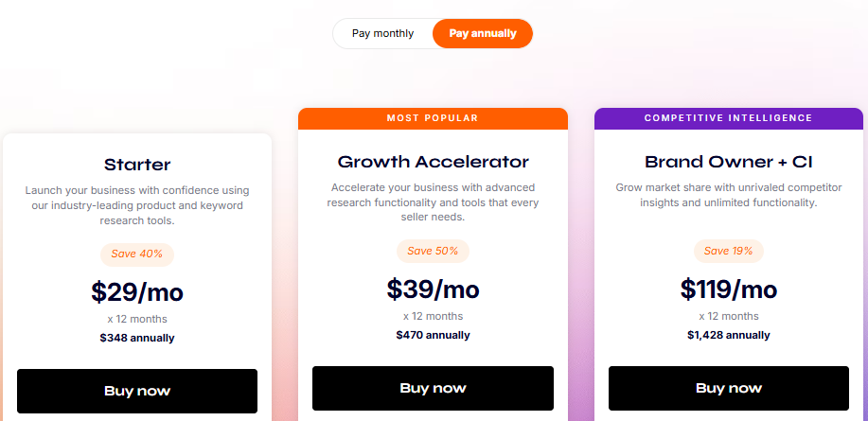
Task: Buy the Brand Owner + CI plan
Action: pyautogui.click(x=729, y=388)
